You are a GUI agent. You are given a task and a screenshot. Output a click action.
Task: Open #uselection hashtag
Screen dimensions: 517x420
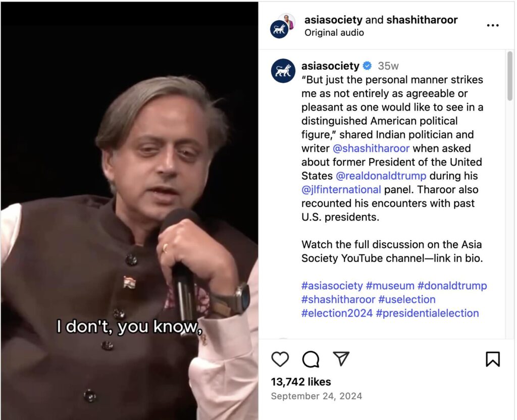click(x=406, y=299)
